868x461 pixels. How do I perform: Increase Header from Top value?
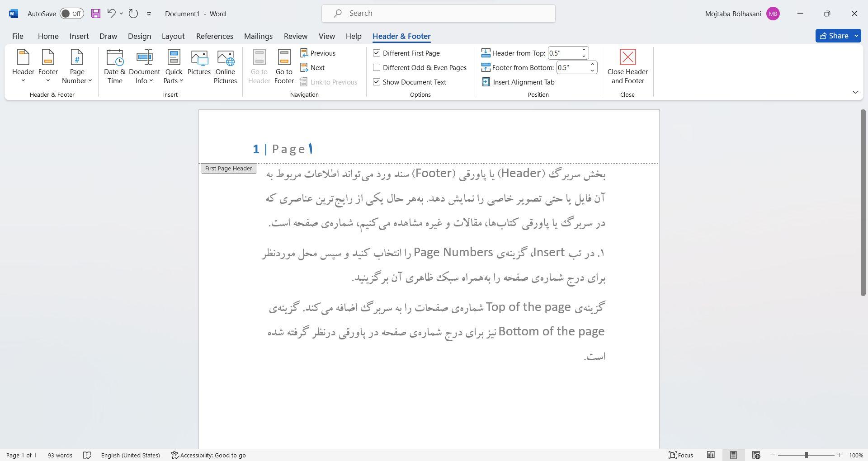tap(584, 50)
